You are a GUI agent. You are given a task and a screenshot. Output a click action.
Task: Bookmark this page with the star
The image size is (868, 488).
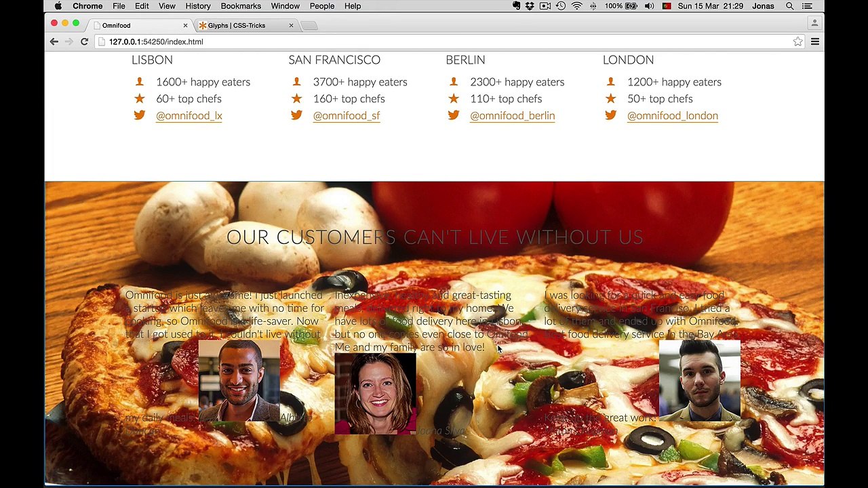pos(797,42)
